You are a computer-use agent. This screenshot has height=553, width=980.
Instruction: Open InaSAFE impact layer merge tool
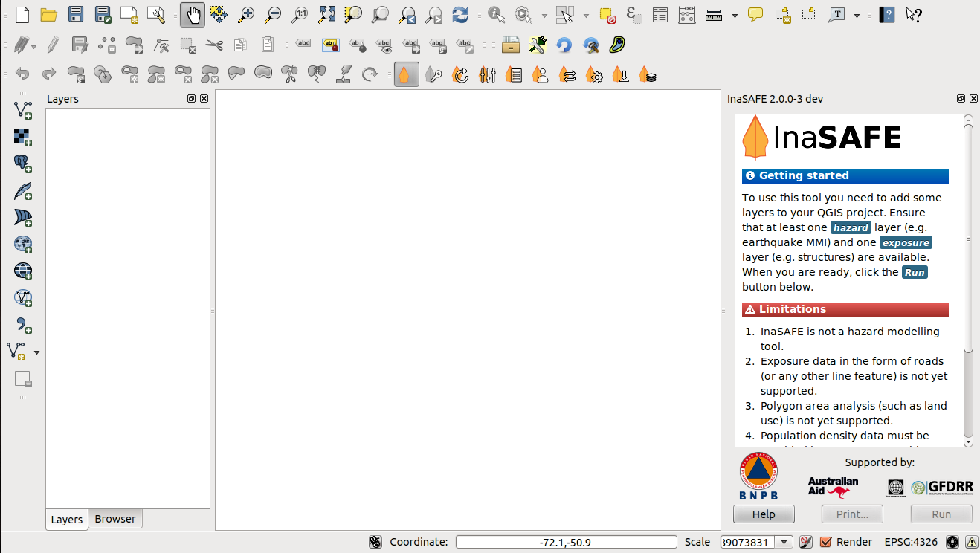coord(648,74)
